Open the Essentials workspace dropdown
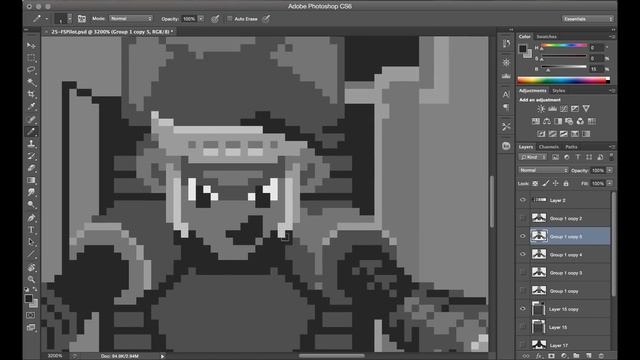This screenshot has height=360, width=640. click(x=587, y=19)
